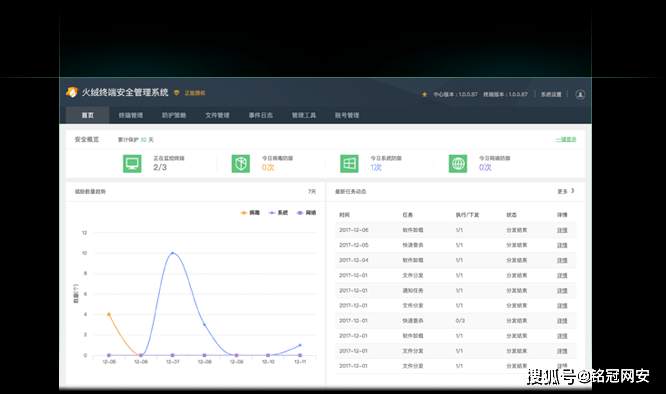Viewport: 666px width, 394px height.
Task: Open 详情 for 2017-12-05 快速查杀 task
Action: (562, 245)
